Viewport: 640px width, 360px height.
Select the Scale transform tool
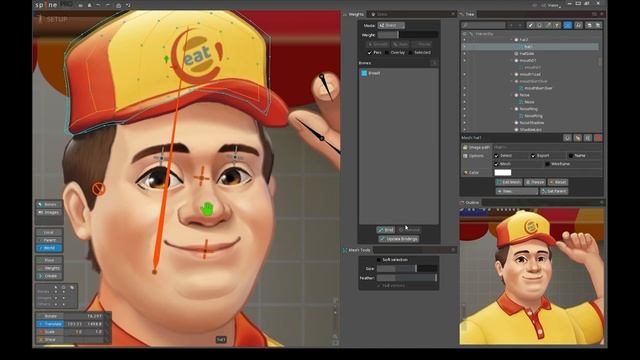pyautogui.click(x=51, y=332)
